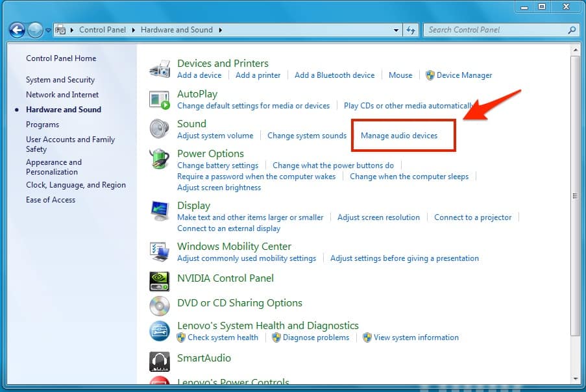Click Change system sounds
586x392 pixels.
point(307,136)
